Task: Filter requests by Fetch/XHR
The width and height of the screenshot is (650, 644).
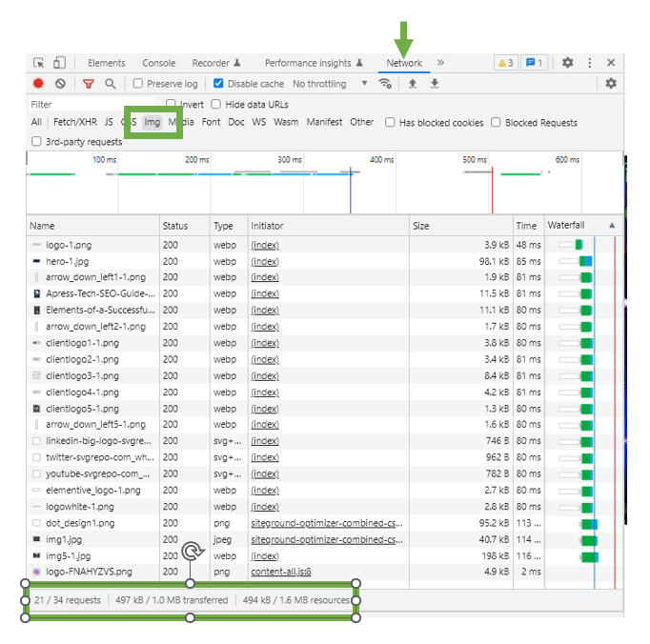Action: pos(75,122)
